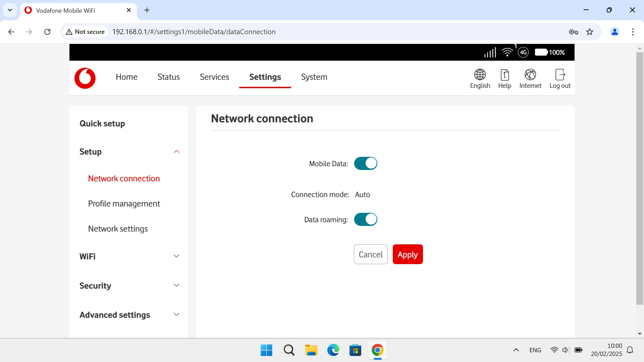The width and height of the screenshot is (644, 362).
Task: Open Profile management in sidebar
Action: click(x=124, y=204)
